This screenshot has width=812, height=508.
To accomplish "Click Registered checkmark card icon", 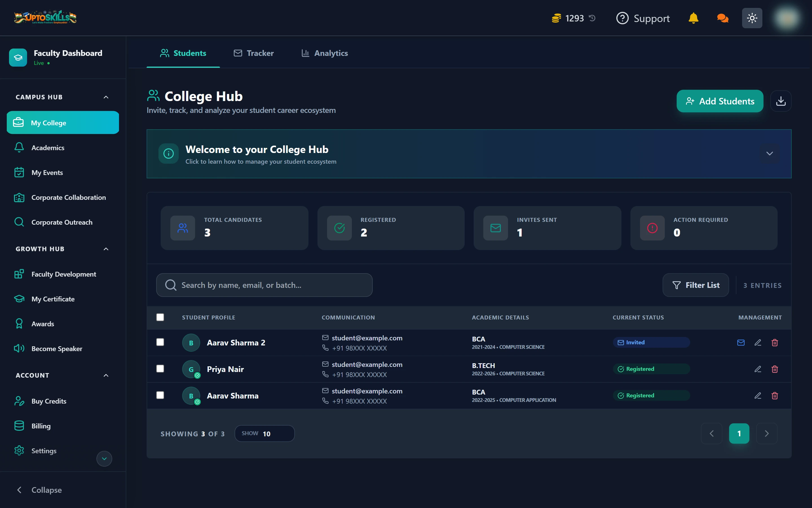I will [339, 228].
